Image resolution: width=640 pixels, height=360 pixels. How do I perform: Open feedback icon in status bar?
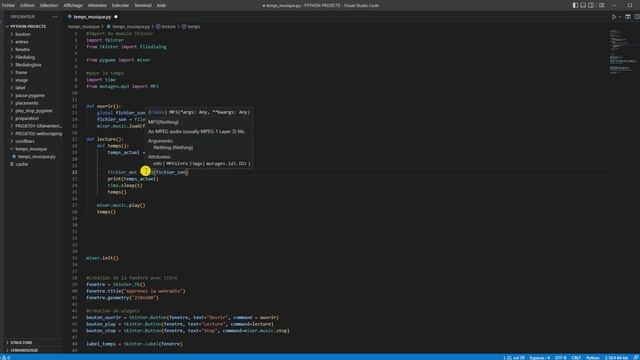pos(636,358)
